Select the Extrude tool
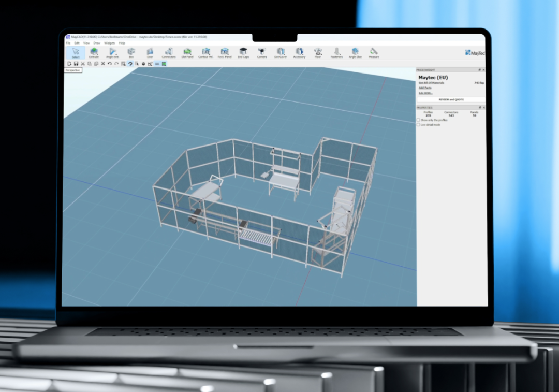Image resolution: width=559 pixels, height=392 pixels. pyautogui.click(x=94, y=53)
